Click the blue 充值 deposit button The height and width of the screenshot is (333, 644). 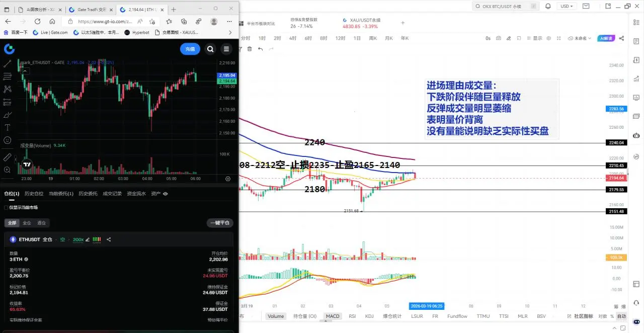[x=190, y=49]
